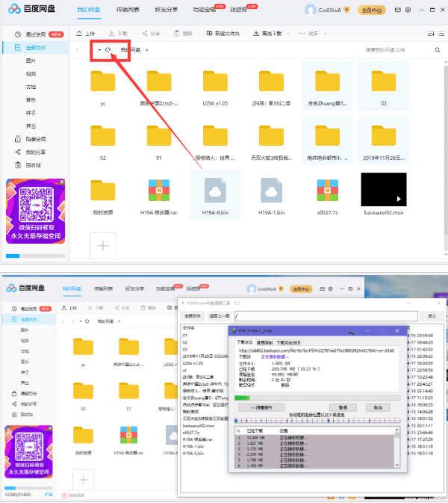Click the storage usage bar in upper window
This screenshot has width=448, height=503.
point(35,256)
